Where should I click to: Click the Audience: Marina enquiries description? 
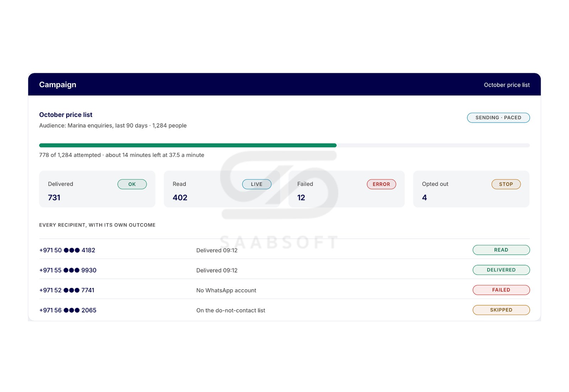113,125
